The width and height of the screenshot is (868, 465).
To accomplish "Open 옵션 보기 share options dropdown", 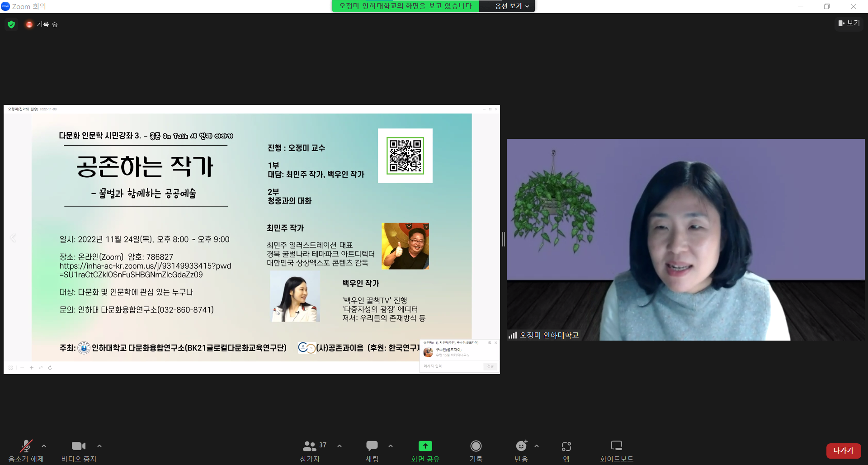I will [x=512, y=6].
